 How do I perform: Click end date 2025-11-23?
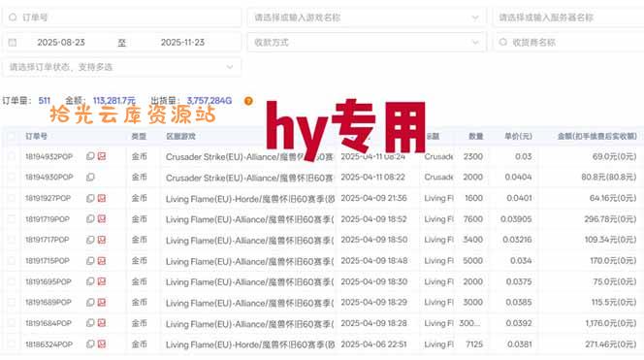[182, 43]
